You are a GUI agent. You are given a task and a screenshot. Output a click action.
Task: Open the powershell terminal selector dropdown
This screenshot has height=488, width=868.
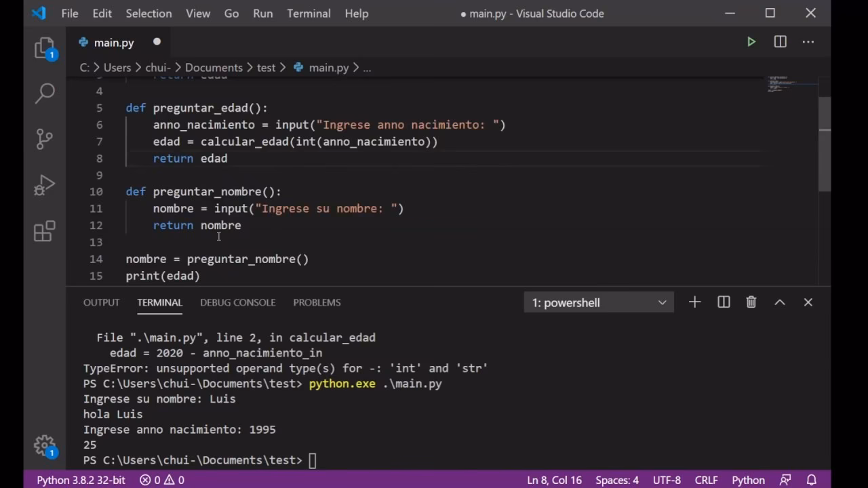599,302
